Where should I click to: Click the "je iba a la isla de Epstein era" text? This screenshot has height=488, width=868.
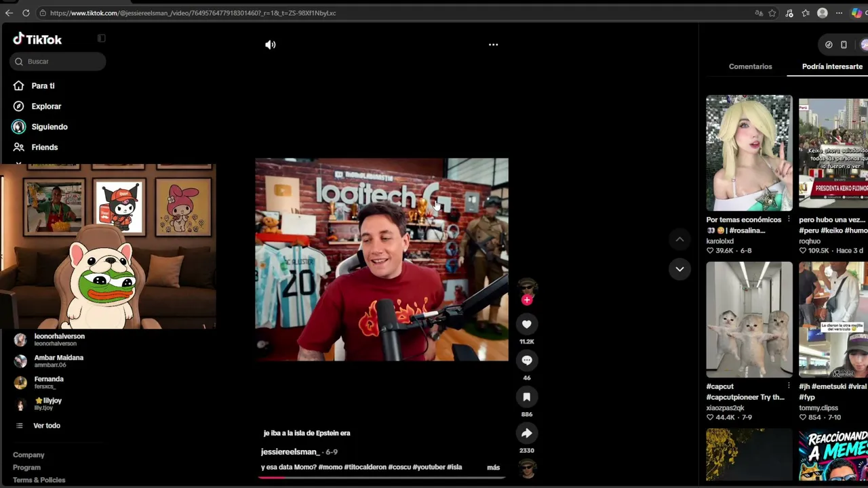307,433
